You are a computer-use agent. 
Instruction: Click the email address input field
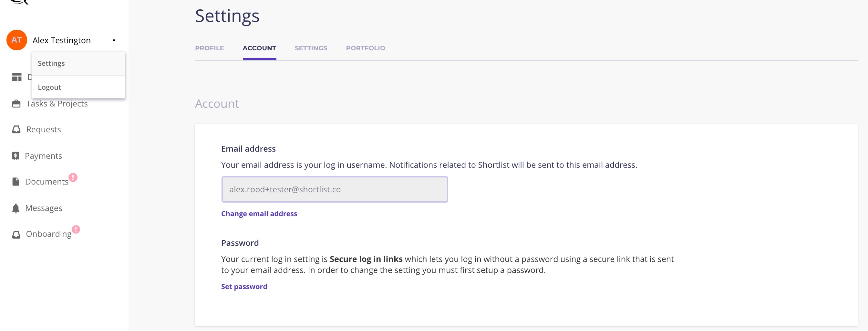click(x=334, y=189)
